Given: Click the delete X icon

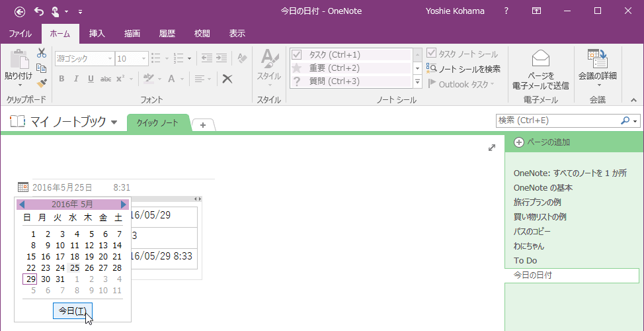Looking at the screenshot, I should click(227, 79).
